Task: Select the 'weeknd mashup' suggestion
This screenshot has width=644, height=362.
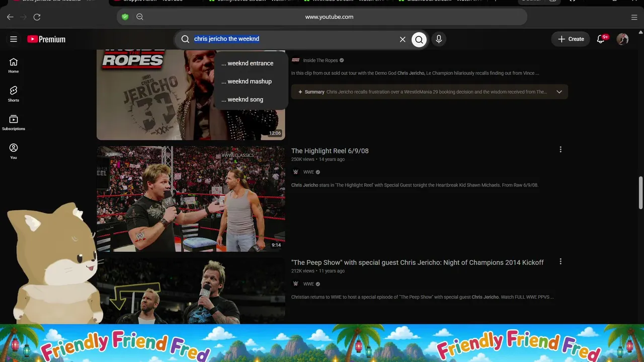Action: coord(251,81)
